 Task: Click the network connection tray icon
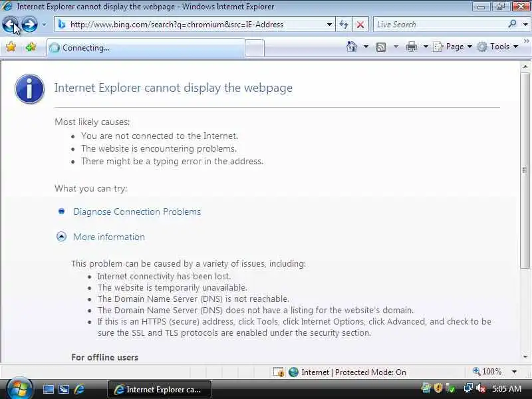pos(469,388)
